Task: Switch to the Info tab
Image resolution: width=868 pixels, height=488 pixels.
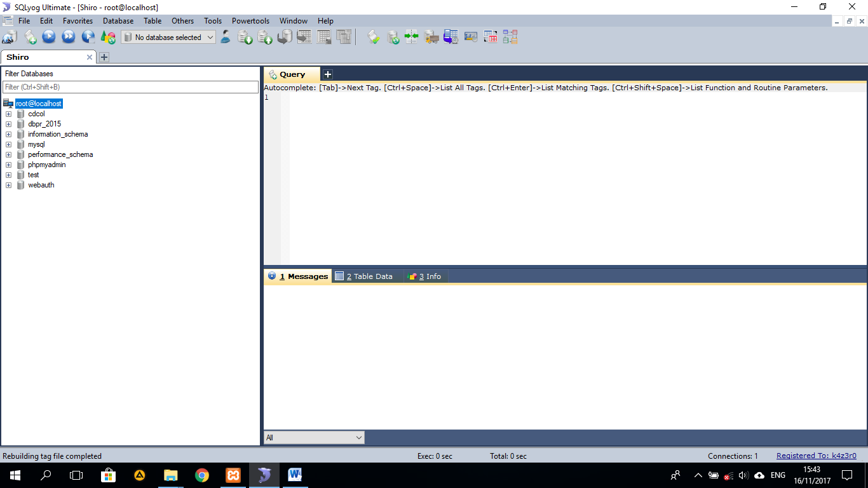Action: tap(424, 276)
